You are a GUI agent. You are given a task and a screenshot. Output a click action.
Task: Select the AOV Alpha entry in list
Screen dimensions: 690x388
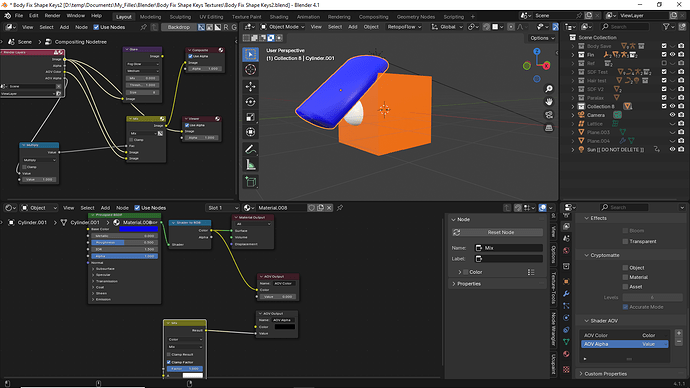coord(624,344)
